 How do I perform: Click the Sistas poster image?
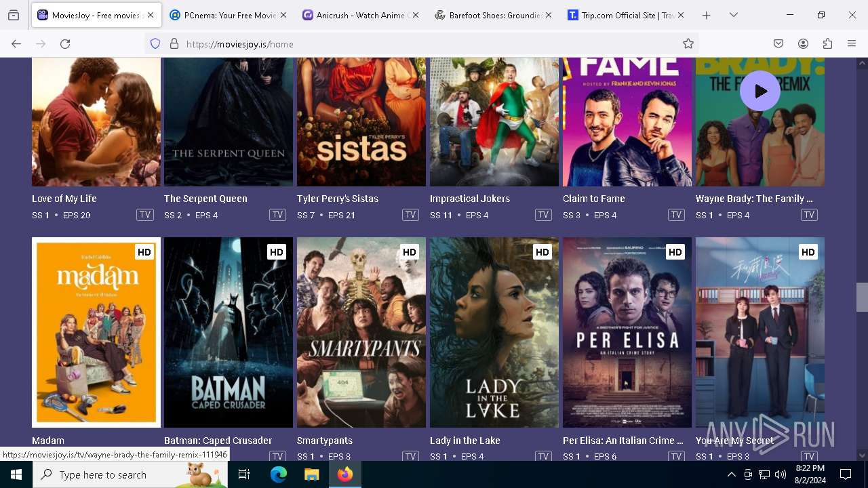click(x=361, y=121)
